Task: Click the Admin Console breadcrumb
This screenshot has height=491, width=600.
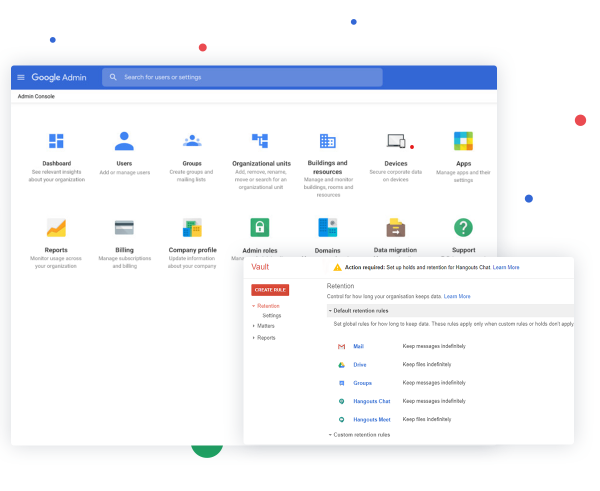Action: tap(36, 96)
